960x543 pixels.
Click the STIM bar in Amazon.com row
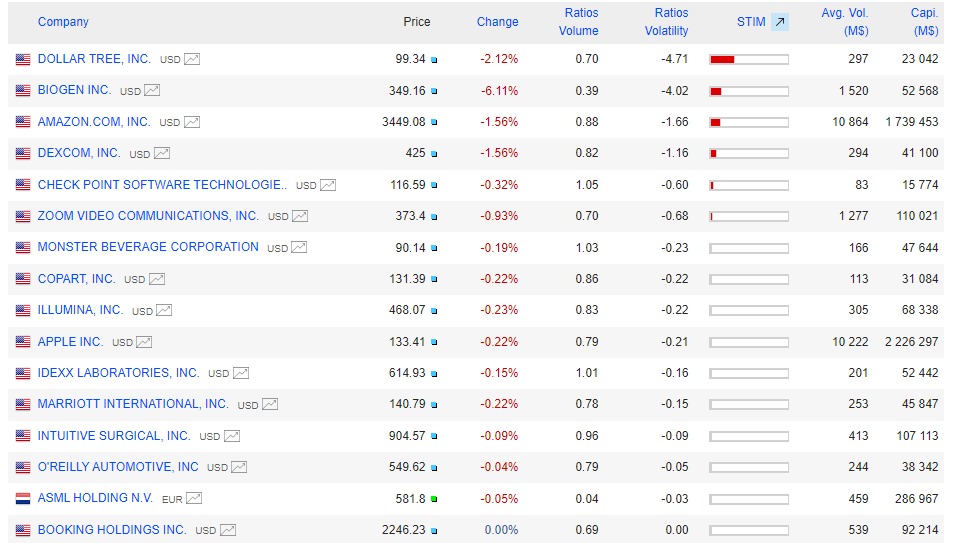[x=749, y=122]
